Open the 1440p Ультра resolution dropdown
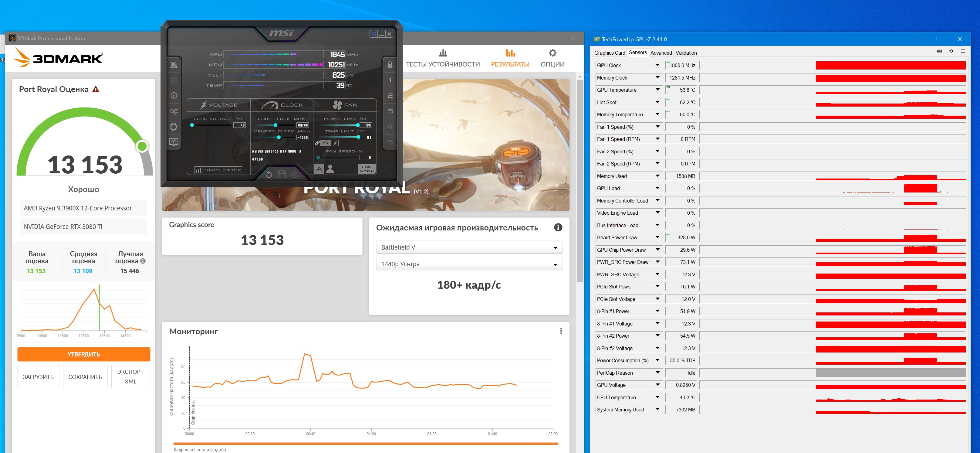980x453 pixels. click(x=469, y=264)
